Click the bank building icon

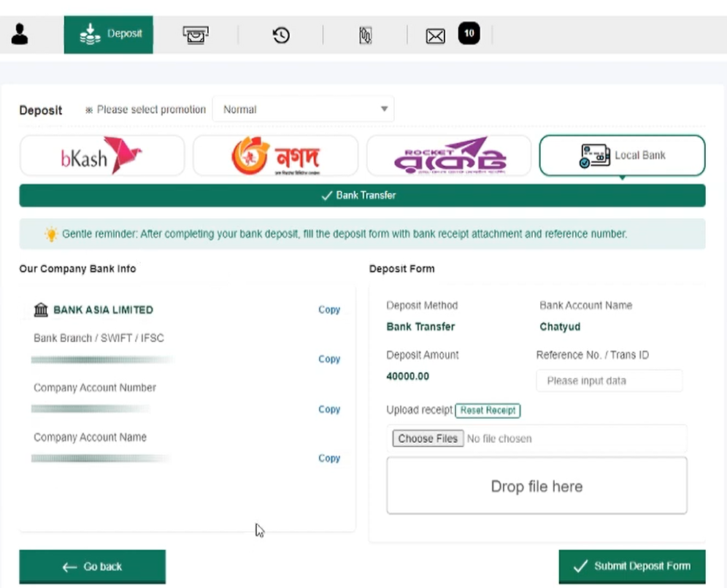[41, 309]
